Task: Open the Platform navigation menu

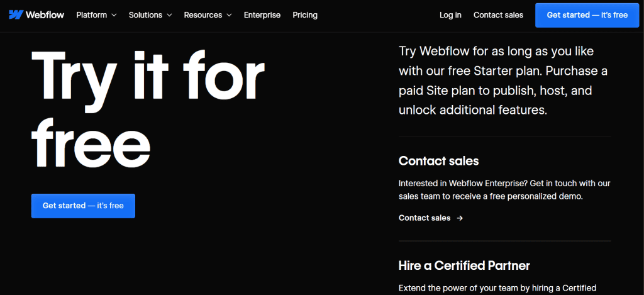Action: [x=92, y=15]
